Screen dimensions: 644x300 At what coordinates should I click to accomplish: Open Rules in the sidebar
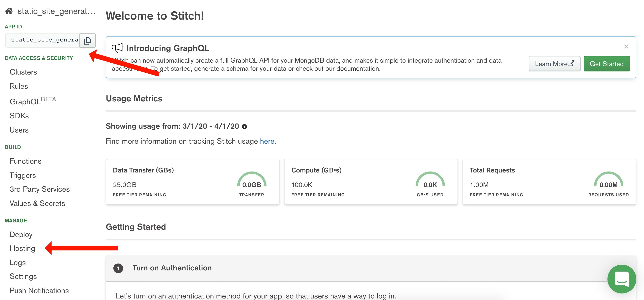(x=19, y=86)
